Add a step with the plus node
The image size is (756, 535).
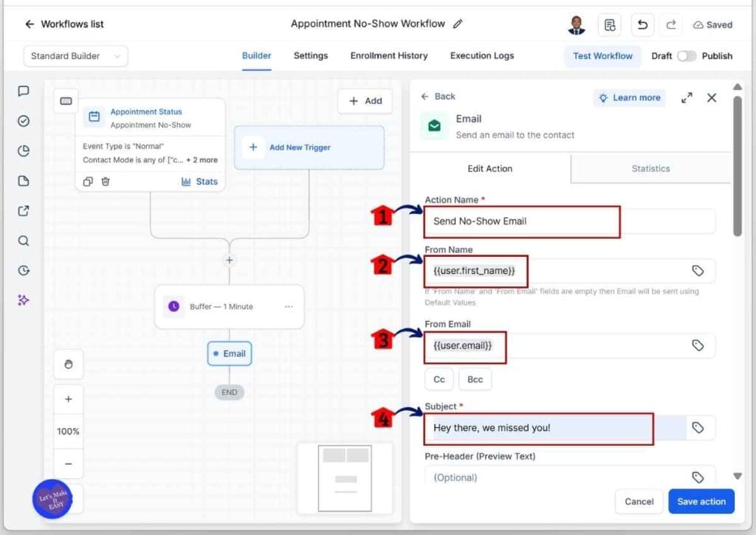[x=230, y=260]
